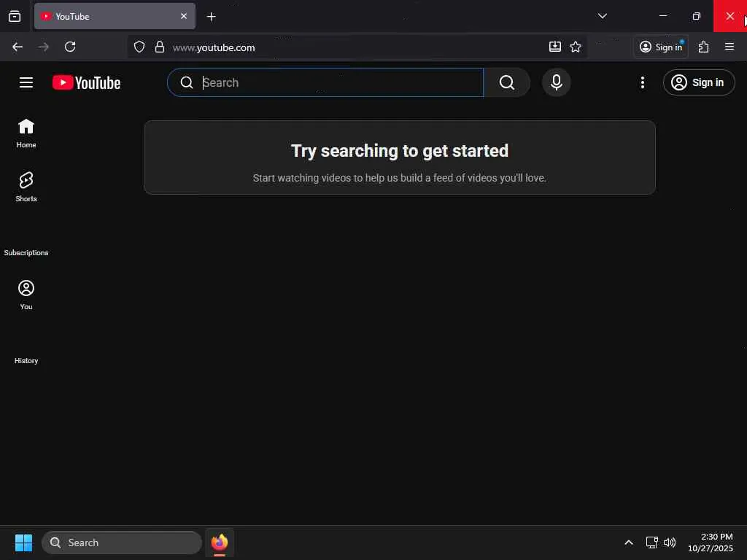The height and width of the screenshot is (560, 747).
Task: Expand the list all tabs chevron
Action: [602, 16]
